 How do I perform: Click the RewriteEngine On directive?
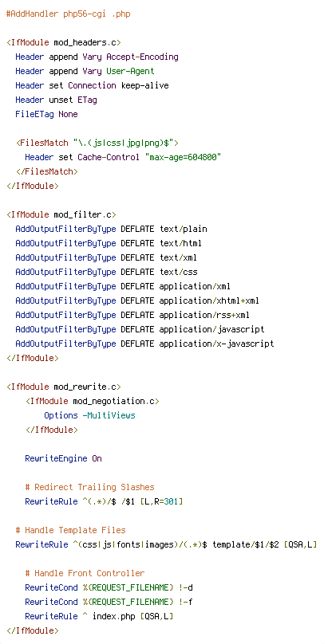click(63, 459)
